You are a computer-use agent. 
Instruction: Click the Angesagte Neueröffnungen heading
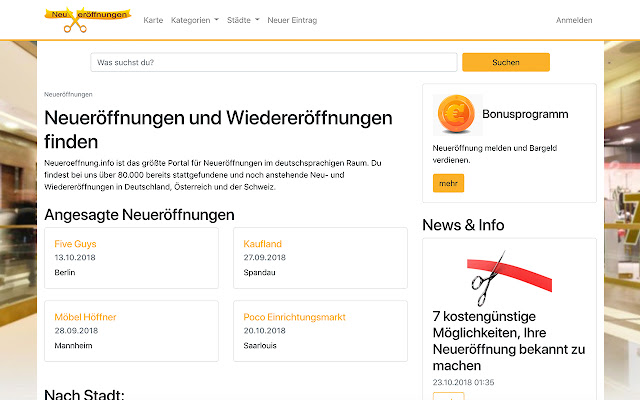click(139, 215)
